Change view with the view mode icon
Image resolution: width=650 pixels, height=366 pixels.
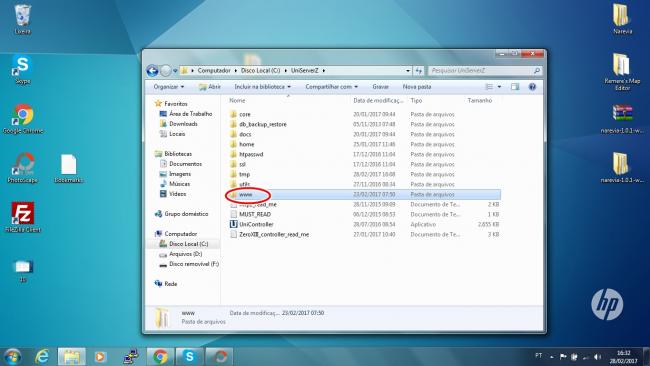click(x=489, y=87)
